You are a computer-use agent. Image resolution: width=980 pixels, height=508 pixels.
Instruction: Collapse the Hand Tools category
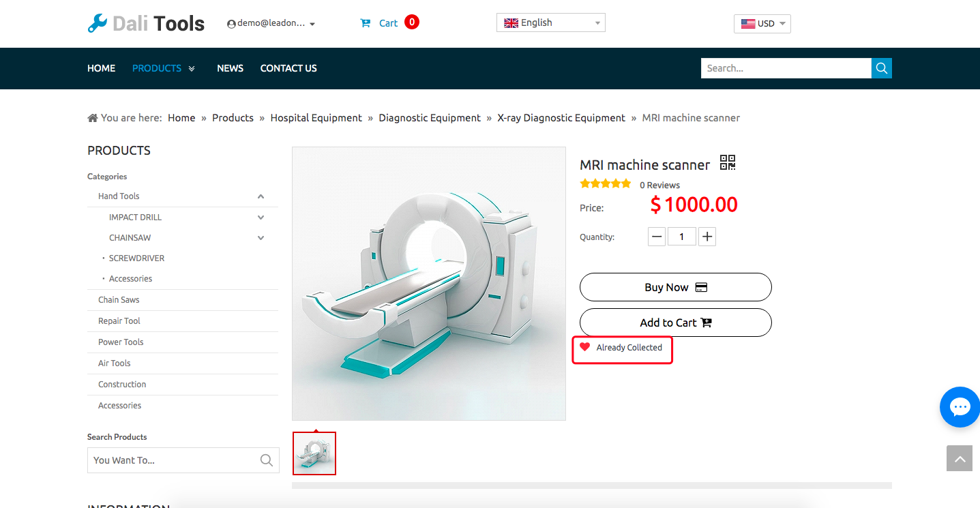click(x=261, y=196)
